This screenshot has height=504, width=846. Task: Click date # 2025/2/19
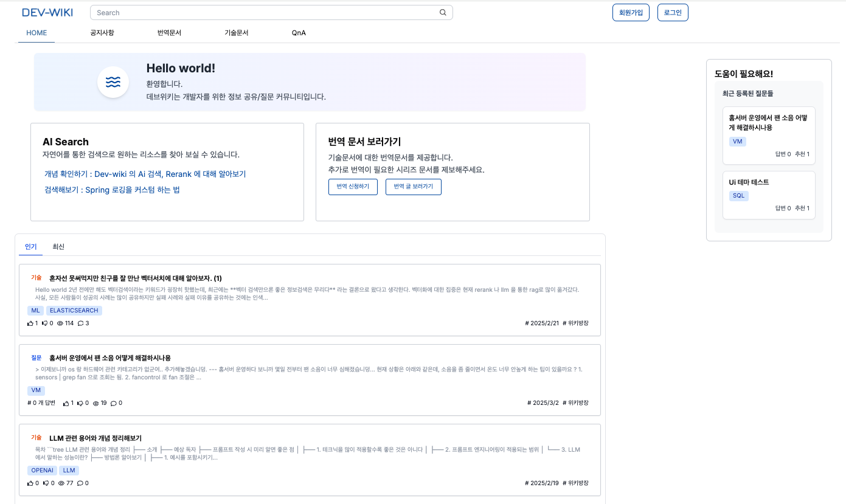pos(542,483)
